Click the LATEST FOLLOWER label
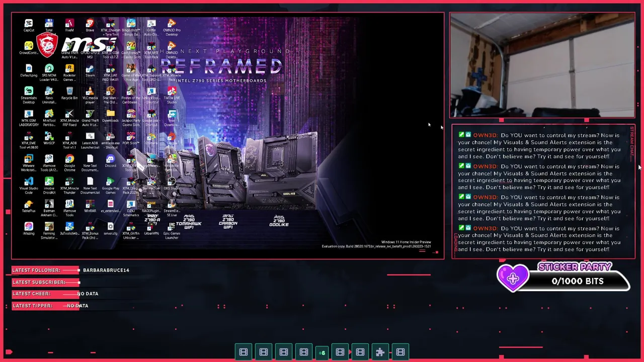The height and width of the screenshot is (362, 644). tap(36, 270)
